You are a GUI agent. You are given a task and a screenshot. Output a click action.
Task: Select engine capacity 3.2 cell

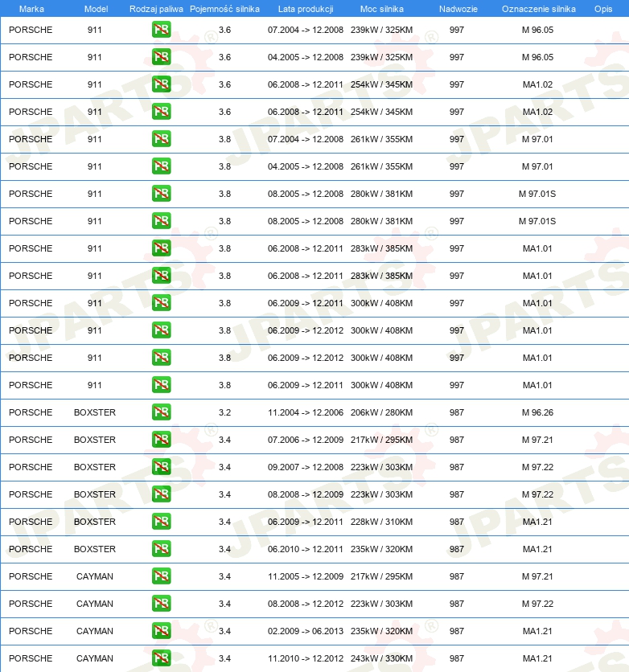[x=224, y=412]
